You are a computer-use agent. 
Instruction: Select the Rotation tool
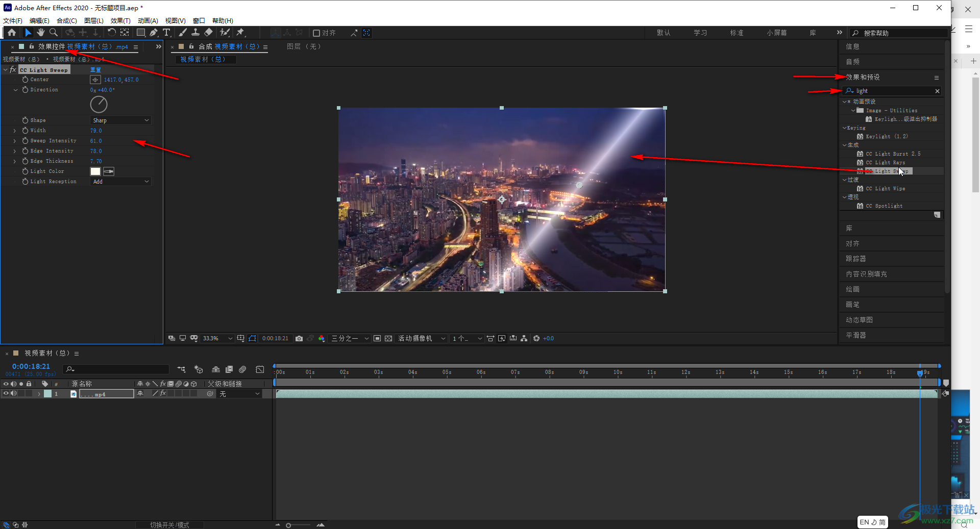[x=111, y=33]
